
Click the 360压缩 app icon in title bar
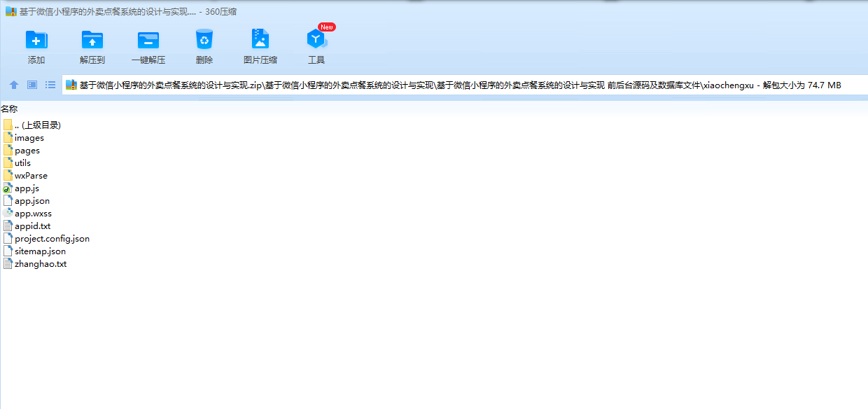point(10,11)
